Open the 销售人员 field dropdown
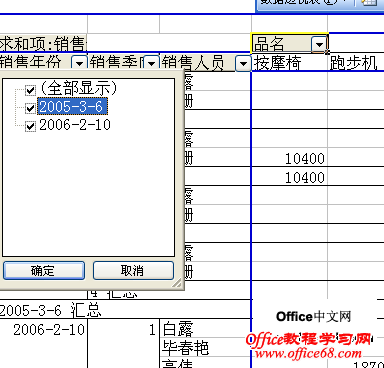 point(243,63)
